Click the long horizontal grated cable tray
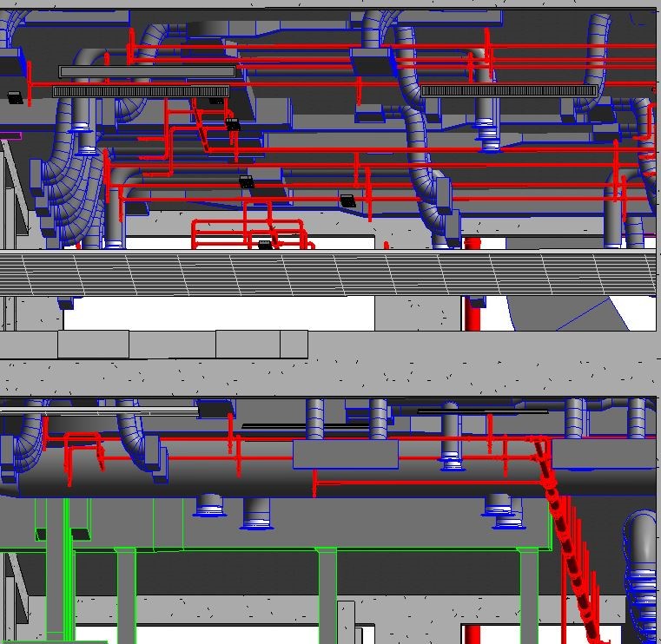Screen dimensions: 661x644 point(330,273)
